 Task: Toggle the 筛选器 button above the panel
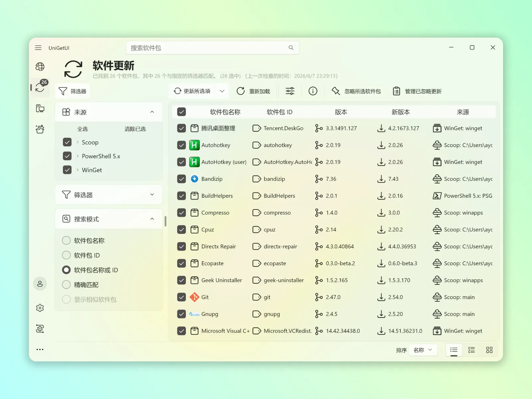(x=72, y=91)
